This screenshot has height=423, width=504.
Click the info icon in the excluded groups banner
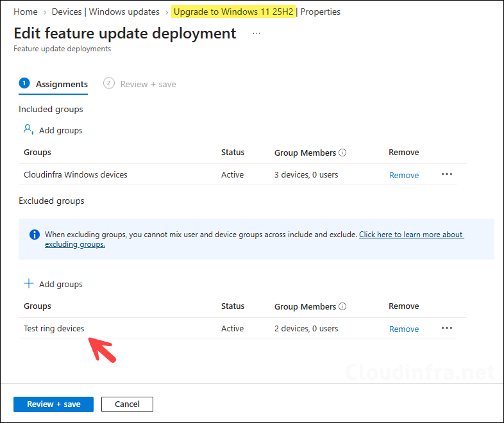point(35,235)
